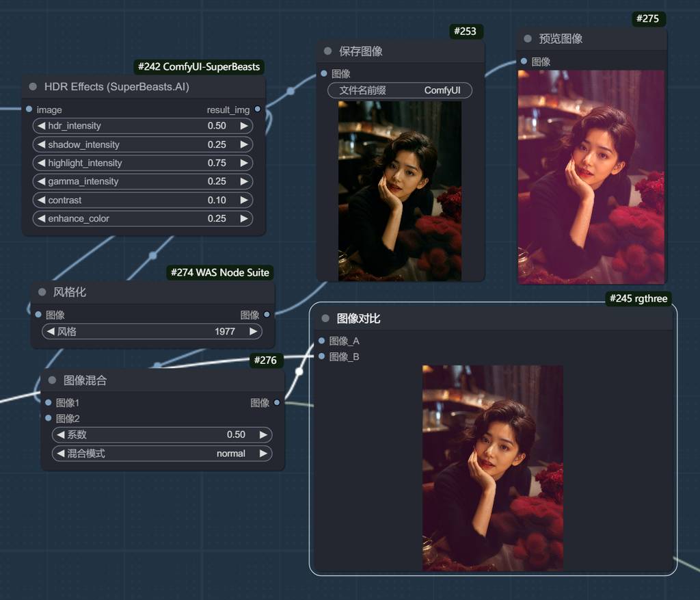Increase highlight_intensity using right arrow
Viewport: 700px width, 600px height.
pyautogui.click(x=244, y=163)
